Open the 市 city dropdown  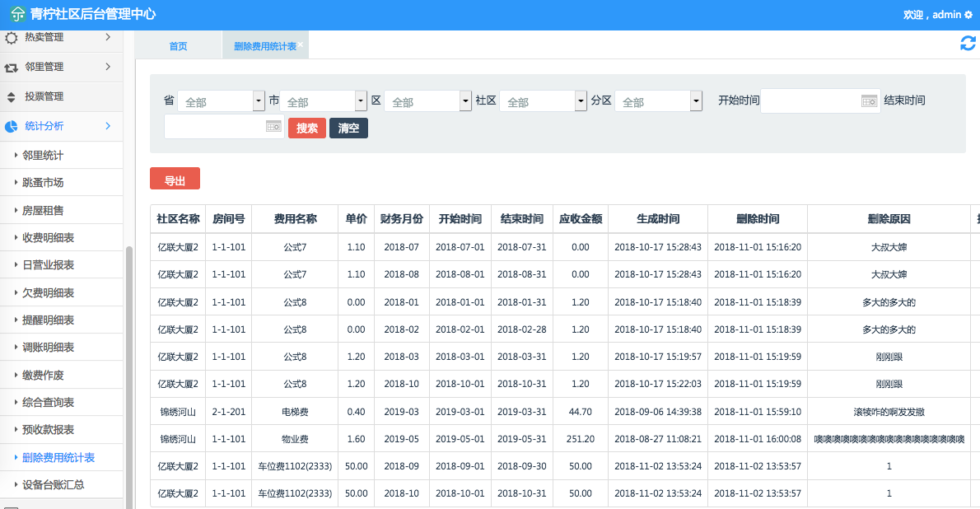[x=323, y=101]
